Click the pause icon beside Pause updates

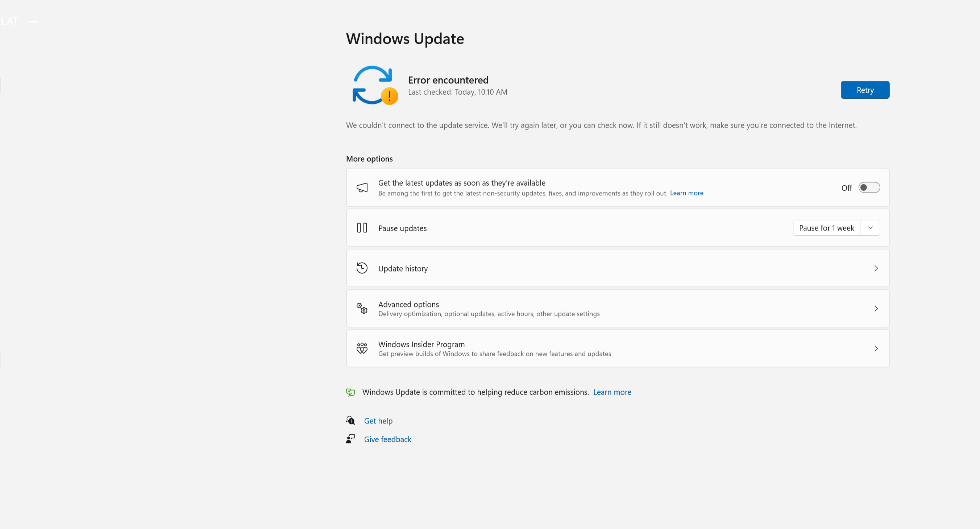point(362,228)
